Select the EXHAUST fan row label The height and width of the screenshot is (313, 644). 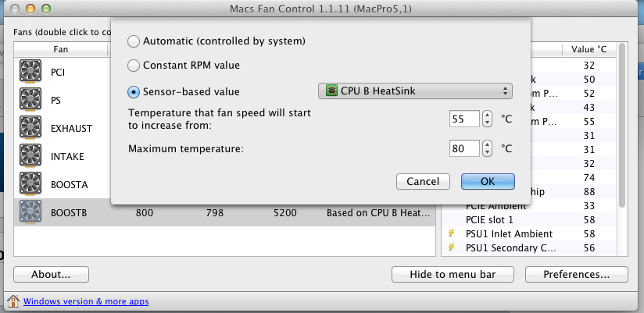[x=71, y=128]
